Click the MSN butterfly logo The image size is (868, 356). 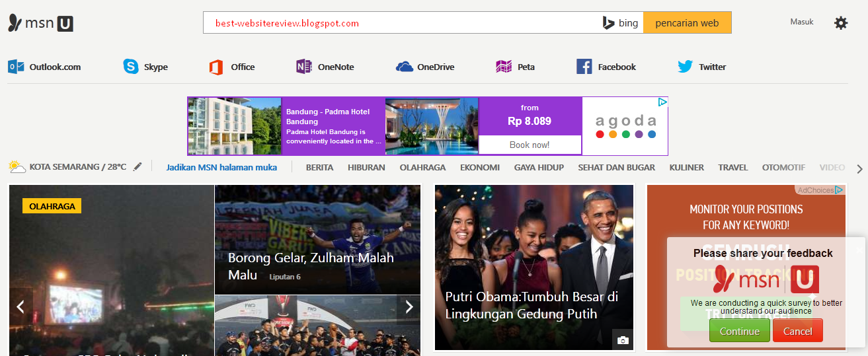16,23
